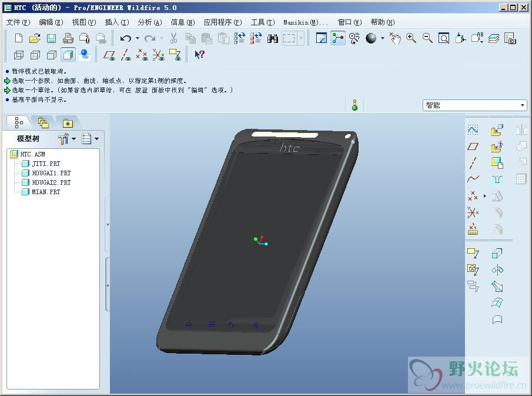Screen dimensions: 532x396
Task: Click the traffic light regeneration status icon
Action: (x=355, y=105)
